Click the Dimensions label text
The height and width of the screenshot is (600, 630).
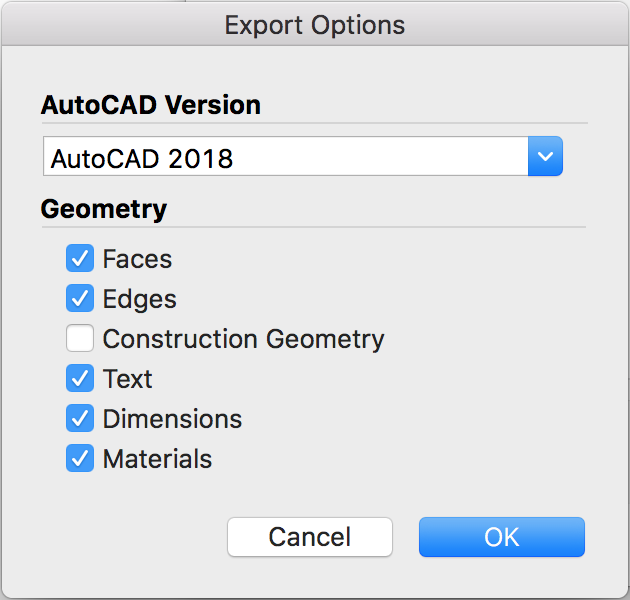(x=172, y=419)
